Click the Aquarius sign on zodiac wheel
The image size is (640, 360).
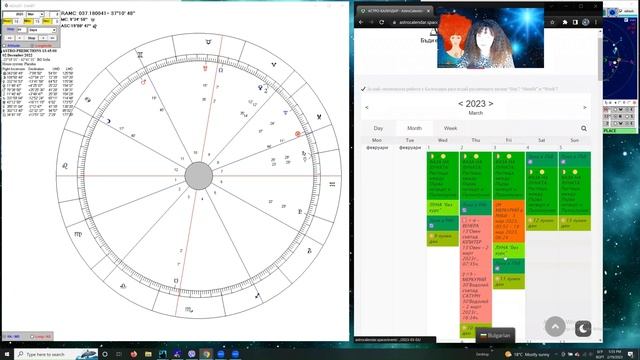332,184
